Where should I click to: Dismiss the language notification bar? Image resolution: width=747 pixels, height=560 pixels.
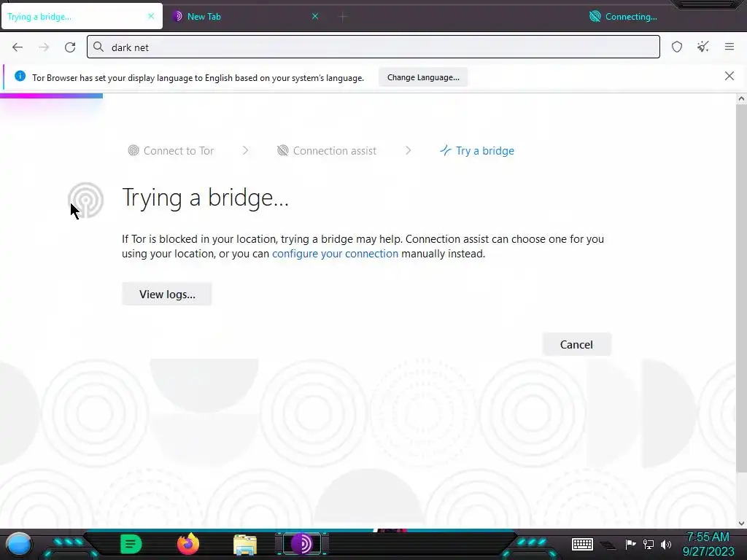tap(729, 76)
